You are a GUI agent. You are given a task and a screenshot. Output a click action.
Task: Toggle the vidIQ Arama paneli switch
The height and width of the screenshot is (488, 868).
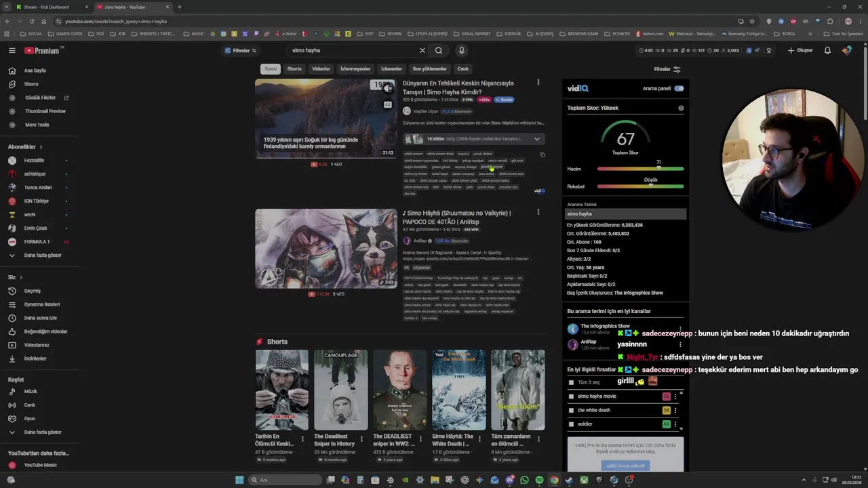679,88
